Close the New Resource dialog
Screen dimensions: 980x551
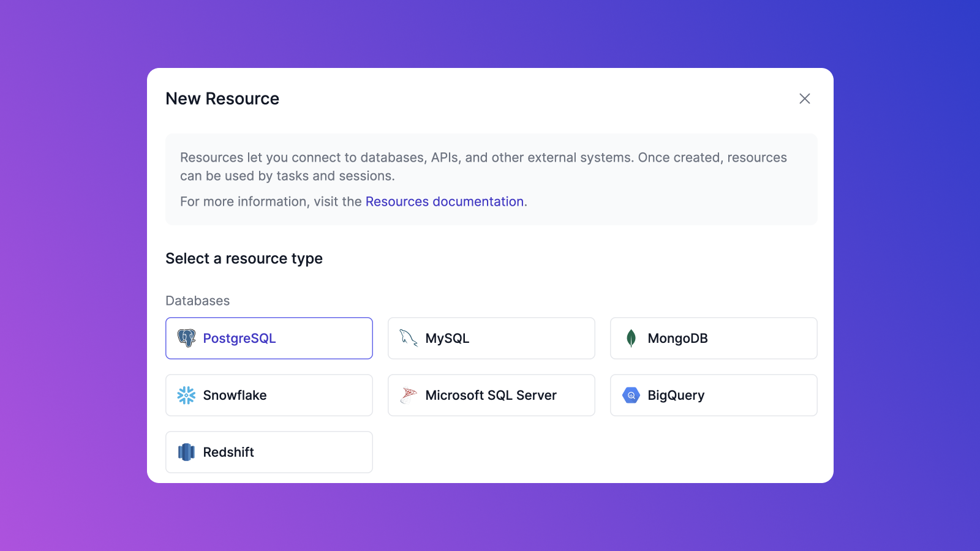click(x=805, y=99)
